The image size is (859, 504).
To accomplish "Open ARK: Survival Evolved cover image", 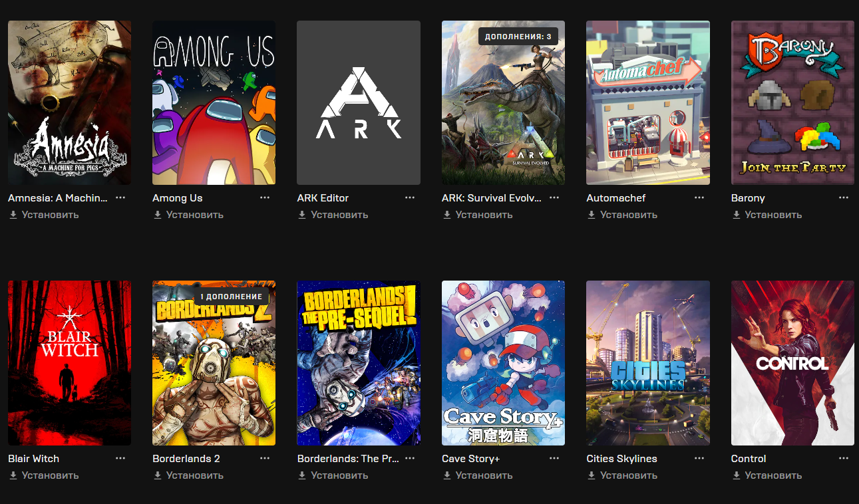I will [x=503, y=102].
